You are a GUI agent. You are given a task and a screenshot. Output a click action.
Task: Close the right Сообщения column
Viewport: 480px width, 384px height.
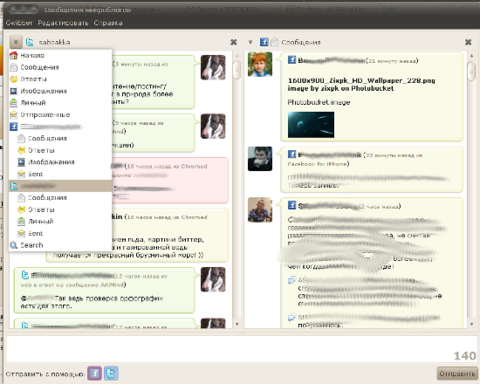point(468,42)
